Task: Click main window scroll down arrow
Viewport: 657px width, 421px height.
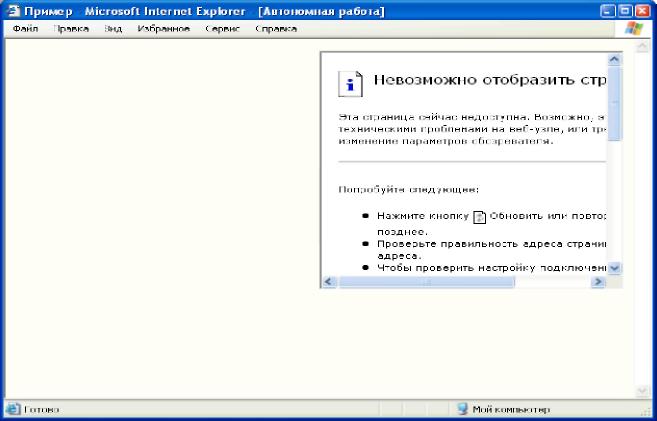Action: coord(642,391)
